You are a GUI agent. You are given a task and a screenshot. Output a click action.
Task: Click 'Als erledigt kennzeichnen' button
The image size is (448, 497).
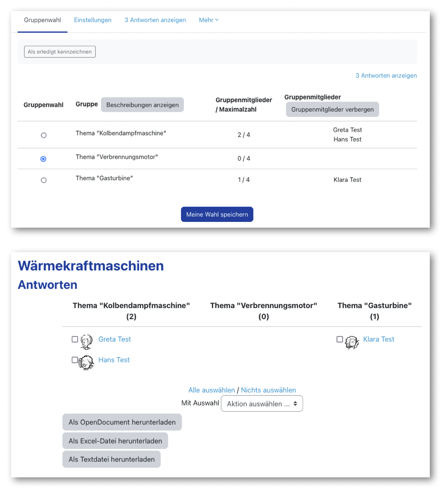[x=60, y=52]
